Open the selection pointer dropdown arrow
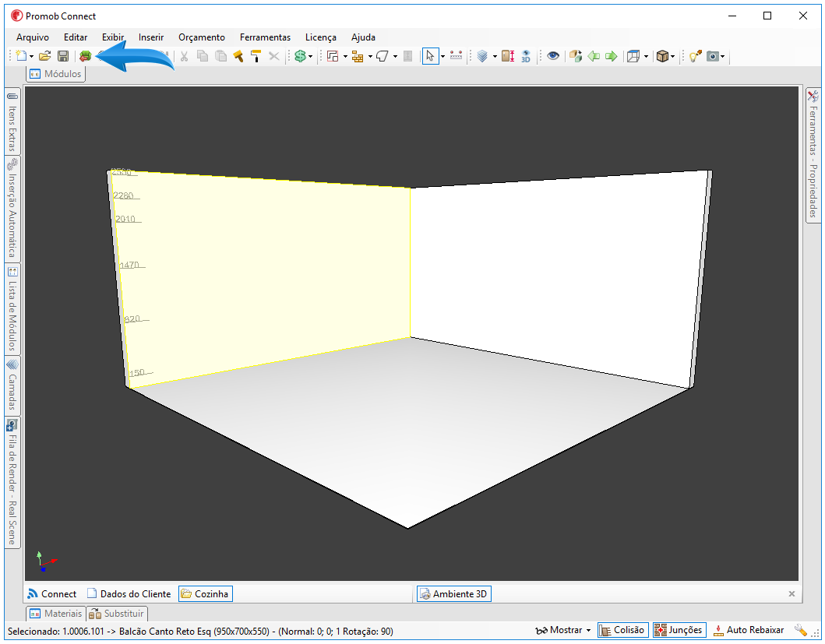This screenshot has width=825, height=644. tap(442, 56)
